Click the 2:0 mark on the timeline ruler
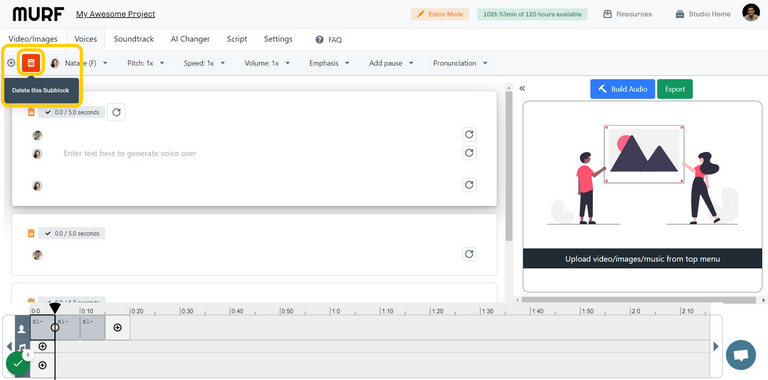The height and width of the screenshot is (380, 768). tap(635, 311)
